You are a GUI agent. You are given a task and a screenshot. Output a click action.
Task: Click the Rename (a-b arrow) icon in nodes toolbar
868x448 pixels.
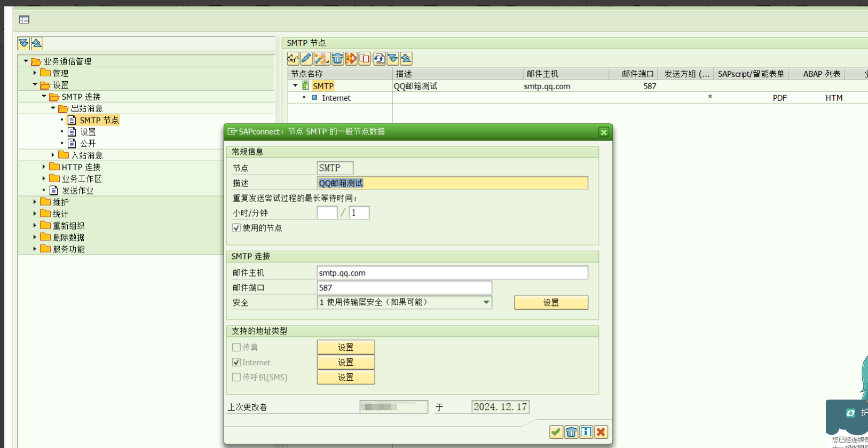351,59
